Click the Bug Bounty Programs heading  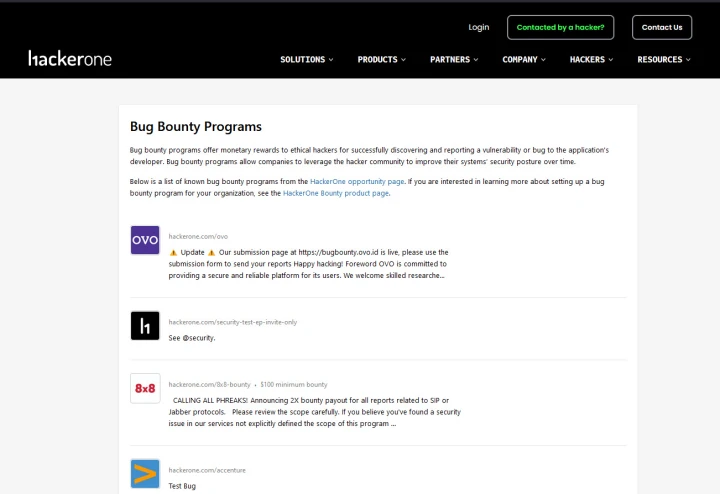coord(196,127)
